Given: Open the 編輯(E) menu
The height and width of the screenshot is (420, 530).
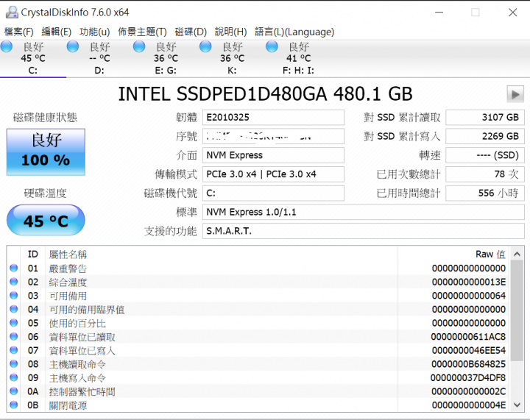Looking at the screenshot, I should 57,32.
